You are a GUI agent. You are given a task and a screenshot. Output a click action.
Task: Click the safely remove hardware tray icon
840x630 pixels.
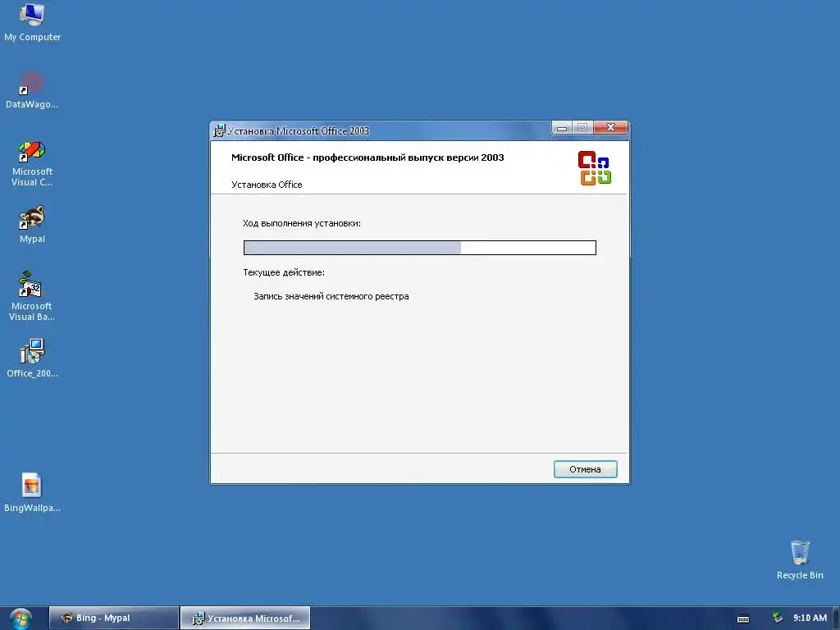click(778, 619)
